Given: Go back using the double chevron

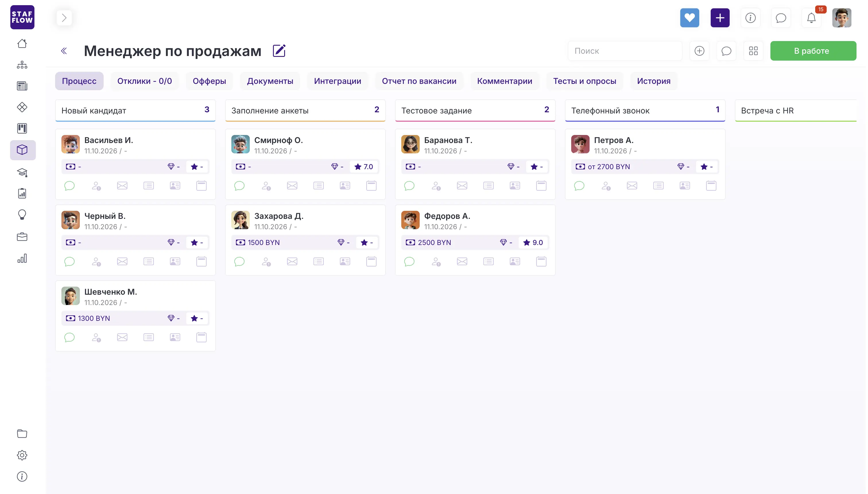Looking at the screenshot, I should [64, 51].
